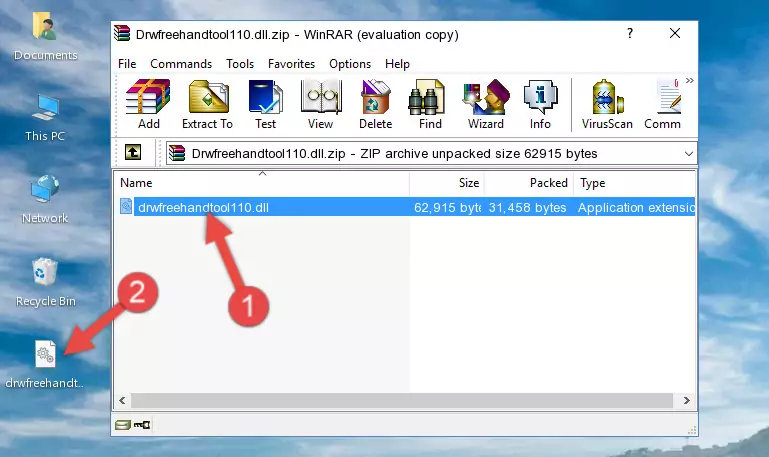Screen dimensions: 769x457
Task: Open the Favorites menu
Action: coord(291,64)
